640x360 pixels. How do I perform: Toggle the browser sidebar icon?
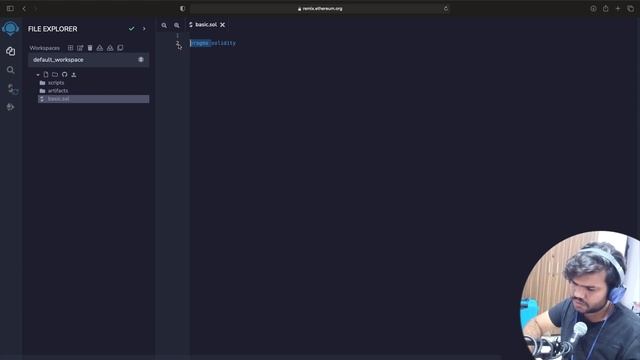10,9
